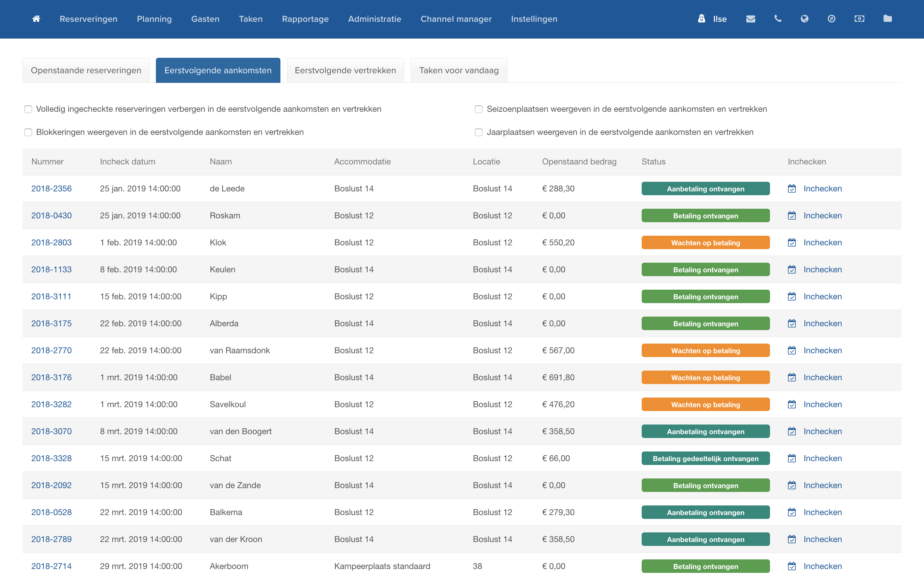This screenshot has height=578, width=924.
Task: Click the amount '€ 691,80' in Babel row
Action: click(x=558, y=377)
